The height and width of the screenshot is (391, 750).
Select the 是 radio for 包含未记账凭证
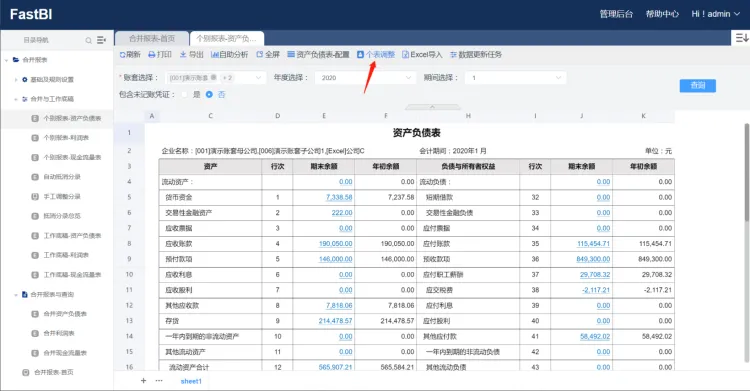185,95
